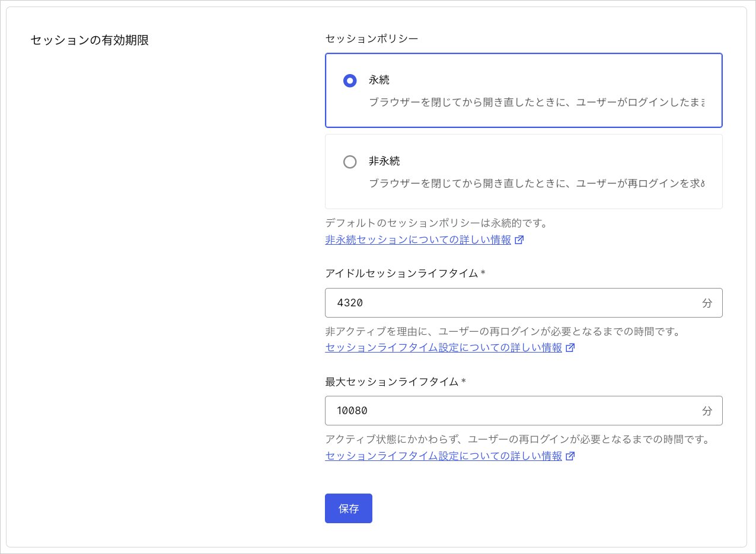
Task: Click the 非永続 session policy option card
Action: pos(523,172)
